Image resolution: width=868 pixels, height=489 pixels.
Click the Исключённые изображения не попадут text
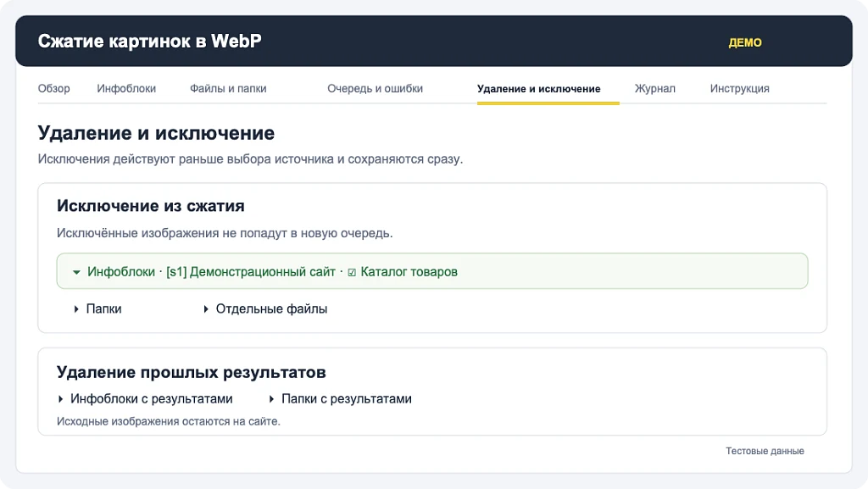click(x=225, y=233)
